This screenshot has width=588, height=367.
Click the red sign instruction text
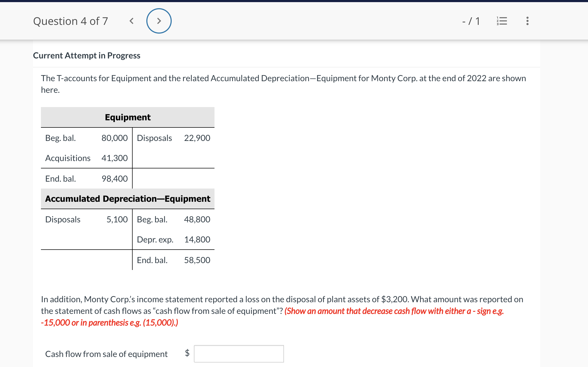point(394,311)
